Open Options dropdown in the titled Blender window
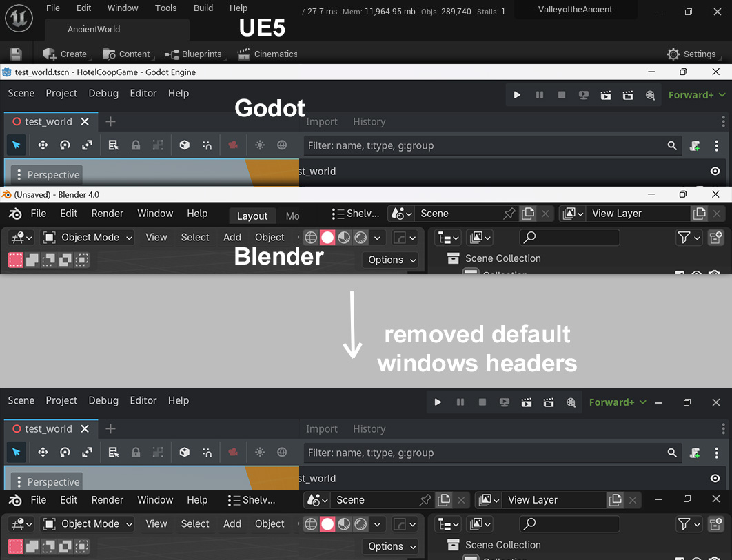 pyautogui.click(x=392, y=260)
